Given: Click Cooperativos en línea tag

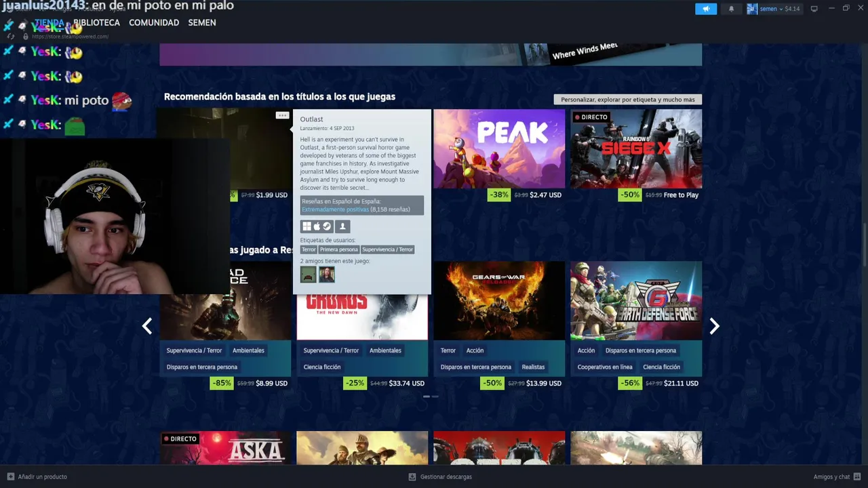Looking at the screenshot, I should tap(605, 367).
